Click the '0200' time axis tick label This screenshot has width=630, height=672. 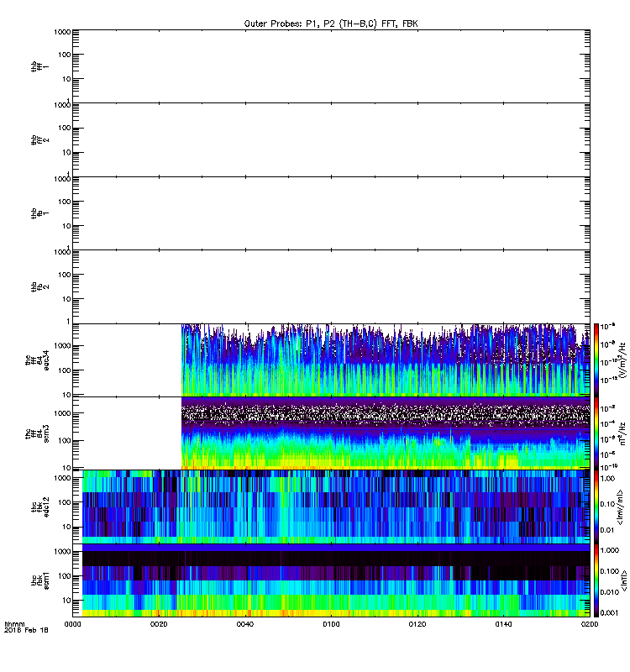(590, 624)
